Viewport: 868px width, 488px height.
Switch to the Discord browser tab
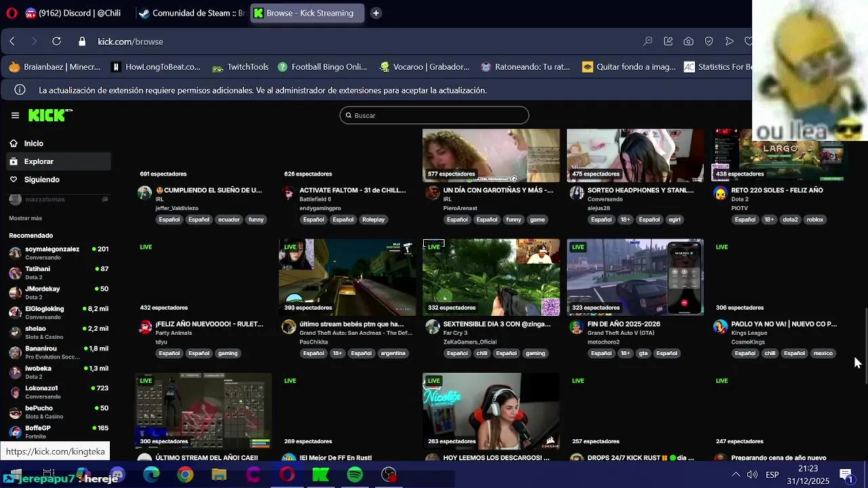coord(77,13)
